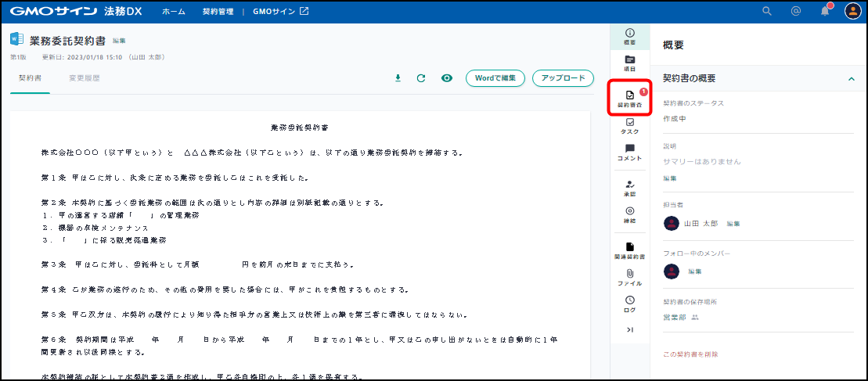Click the refresh icon in toolbar
Viewport: 868px width, 381px height.
(421, 78)
